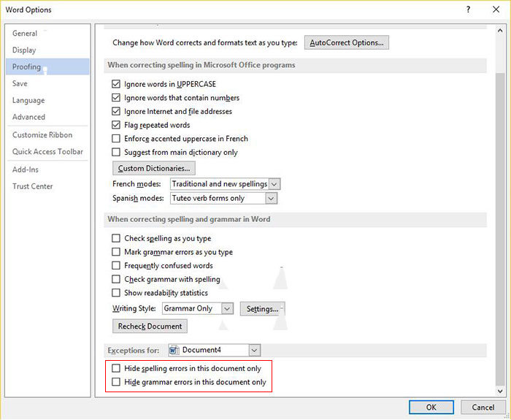
Task: Click the scrollbar up arrow
Action: (500, 31)
